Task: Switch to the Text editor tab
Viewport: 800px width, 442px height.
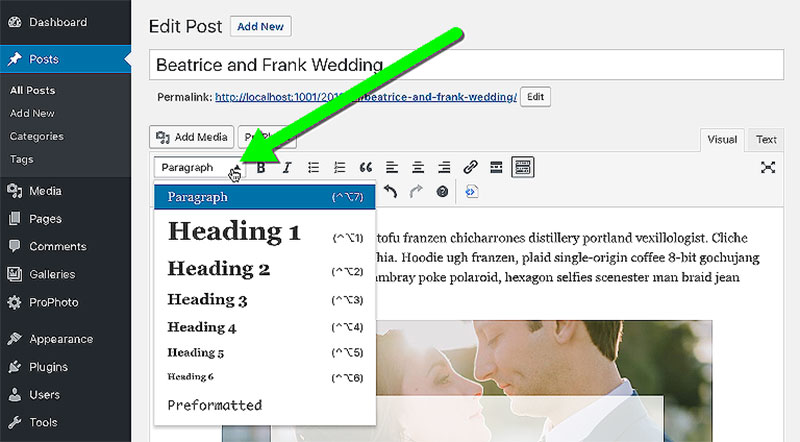Action: (766, 139)
